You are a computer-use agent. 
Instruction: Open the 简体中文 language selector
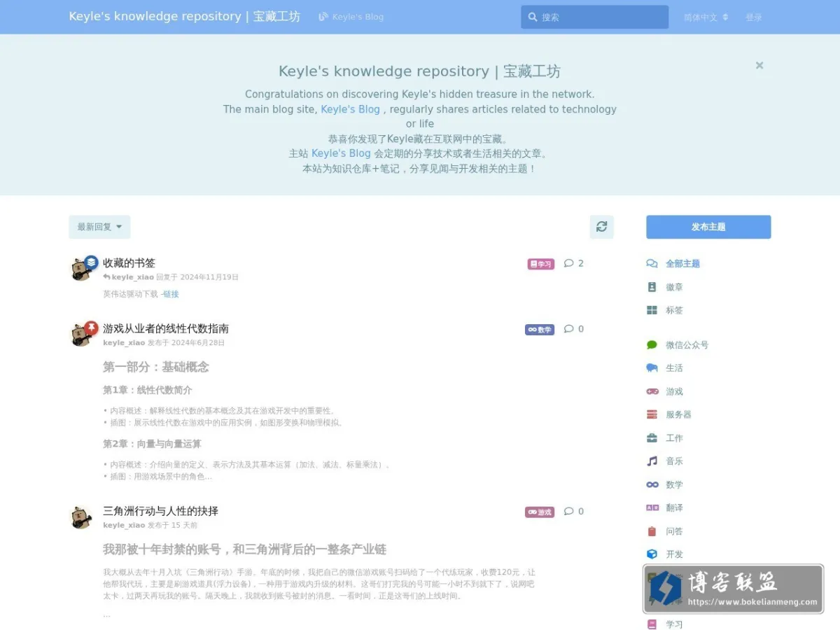pos(706,17)
